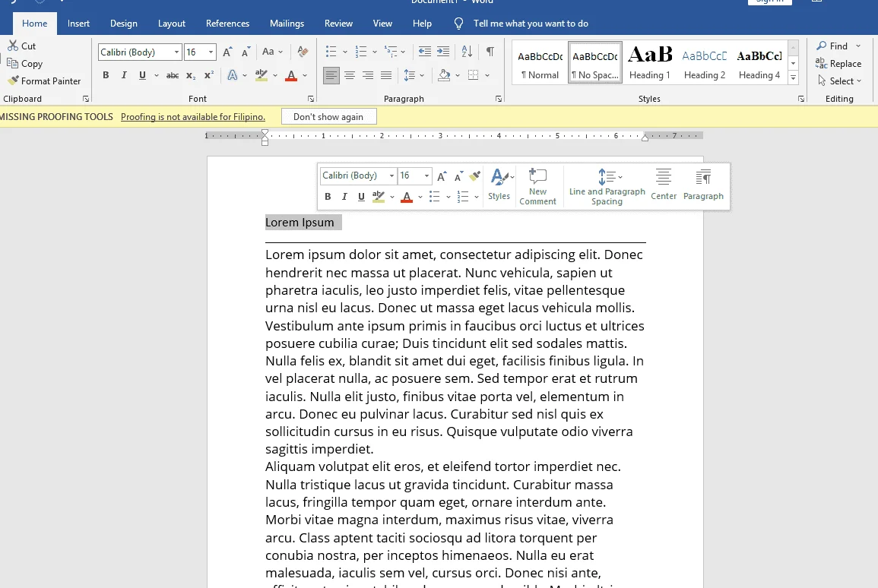Image resolution: width=878 pixels, height=588 pixels.
Task: Apply strikethrough from ribbon
Action: pos(173,75)
